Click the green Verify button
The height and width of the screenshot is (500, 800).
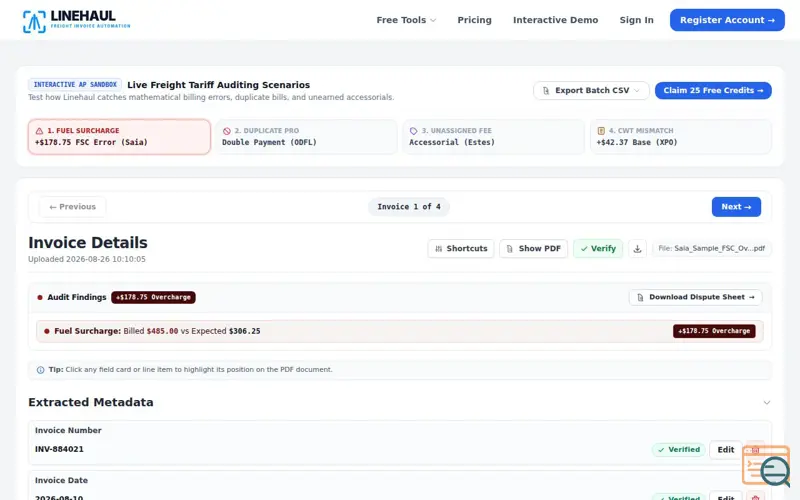click(597, 248)
